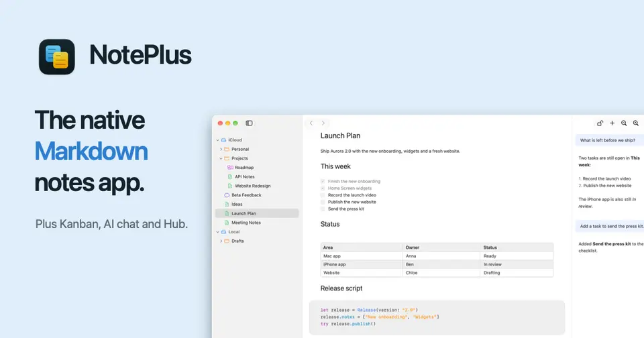644x338 pixels.
Task: Click the Drafts folder icon
Action: coord(227,241)
